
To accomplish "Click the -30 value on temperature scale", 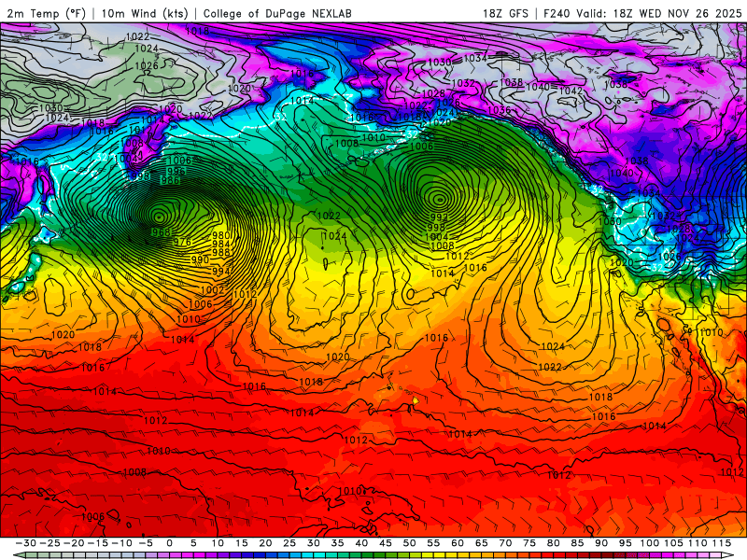I will 26,543.
